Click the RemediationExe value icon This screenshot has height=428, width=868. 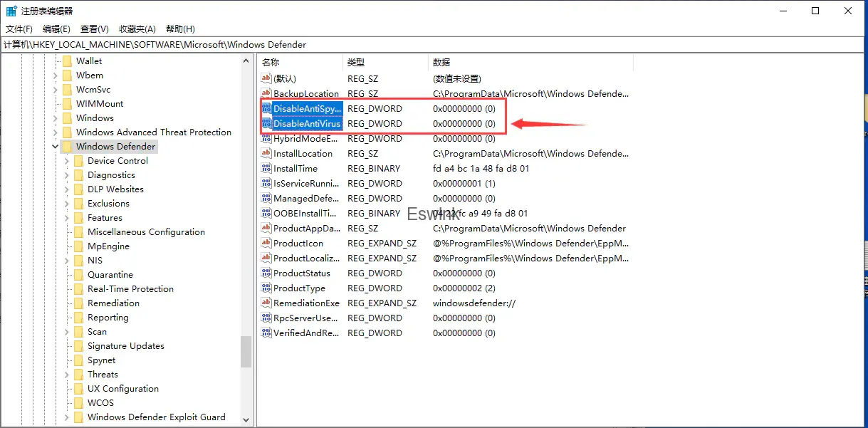267,303
